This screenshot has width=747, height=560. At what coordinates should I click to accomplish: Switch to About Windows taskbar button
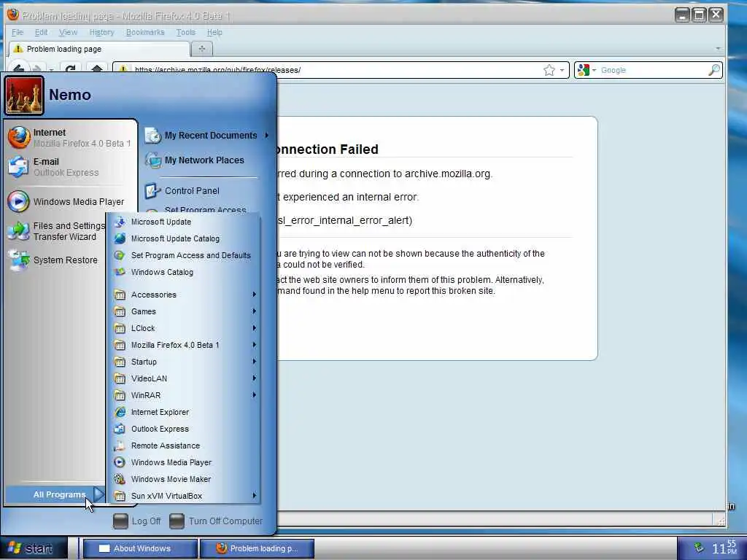(x=141, y=548)
